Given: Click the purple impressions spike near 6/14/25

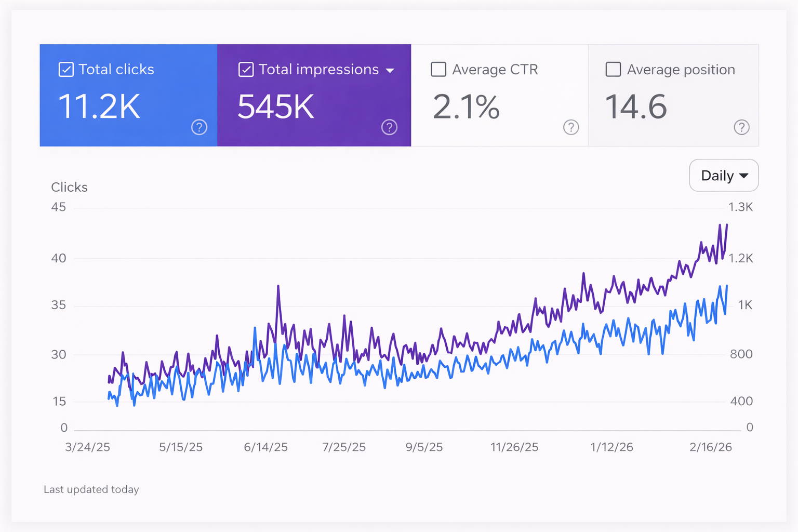Looking at the screenshot, I should pyautogui.click(x=278, y=287).
